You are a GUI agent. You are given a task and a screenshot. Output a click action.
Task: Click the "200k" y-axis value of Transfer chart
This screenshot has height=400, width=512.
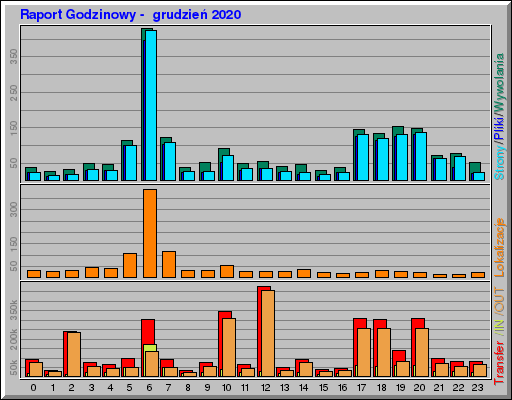14,339
